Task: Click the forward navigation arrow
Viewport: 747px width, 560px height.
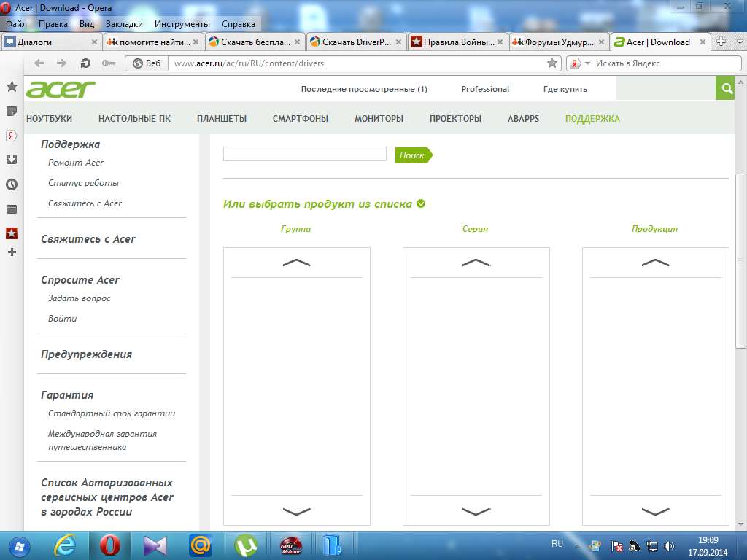Action: [61, 63]
